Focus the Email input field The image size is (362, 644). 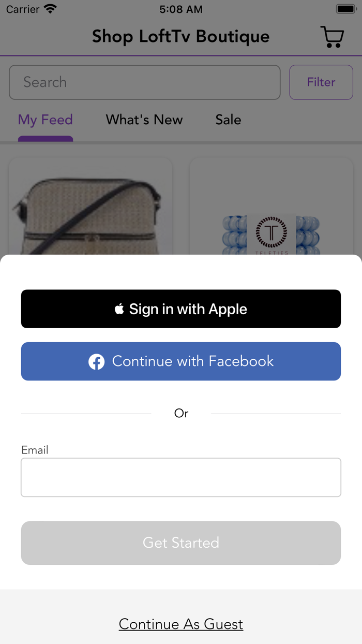[x=181, y=477]
